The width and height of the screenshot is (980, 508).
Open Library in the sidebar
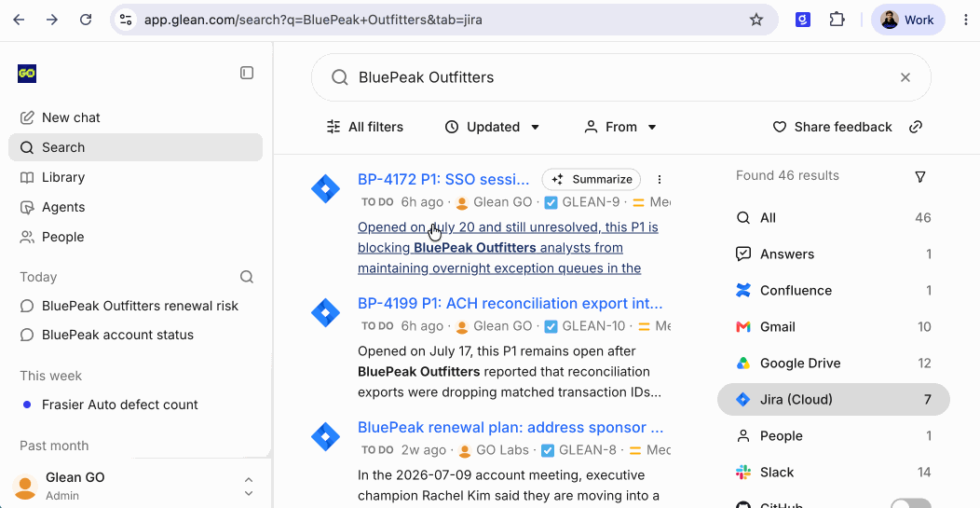pyautogui.click(x=135, y=177)
